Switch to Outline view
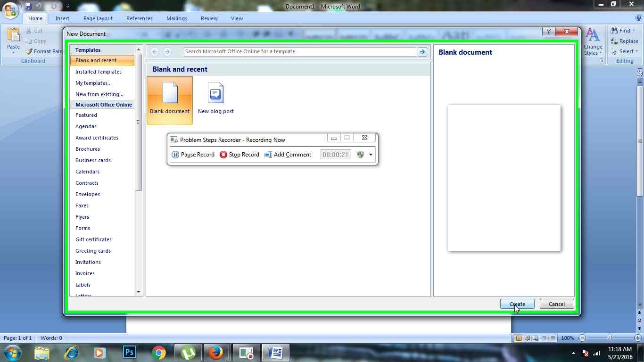 [544, 338]
